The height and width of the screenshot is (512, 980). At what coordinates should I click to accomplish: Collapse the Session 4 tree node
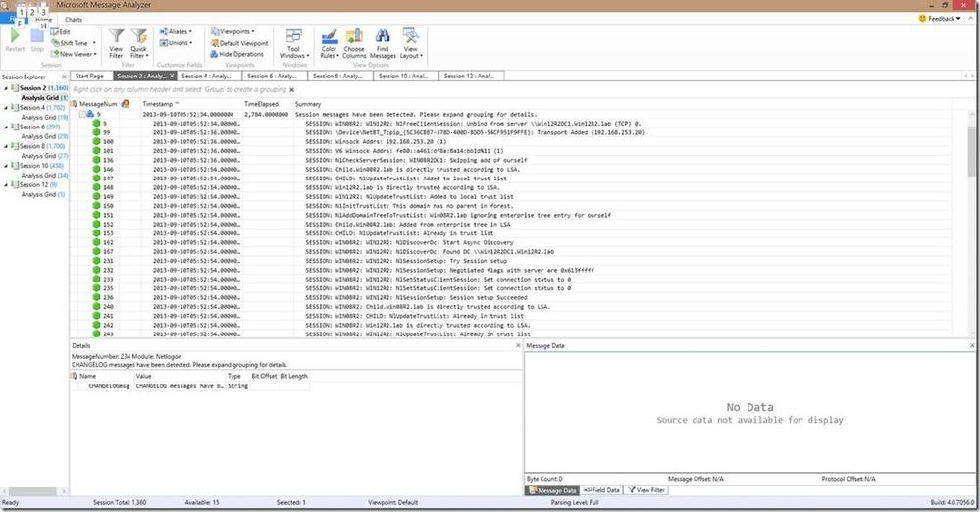click(6, 108)
